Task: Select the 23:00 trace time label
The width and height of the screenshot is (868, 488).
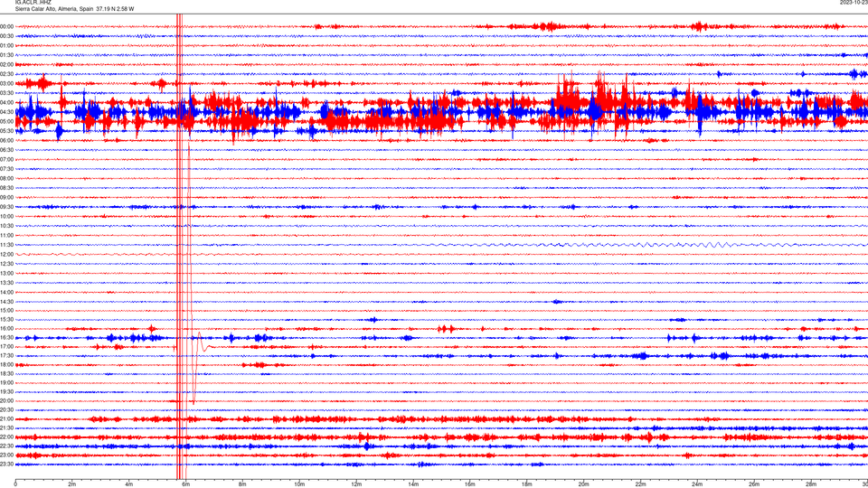Action: tap(6, 455)
